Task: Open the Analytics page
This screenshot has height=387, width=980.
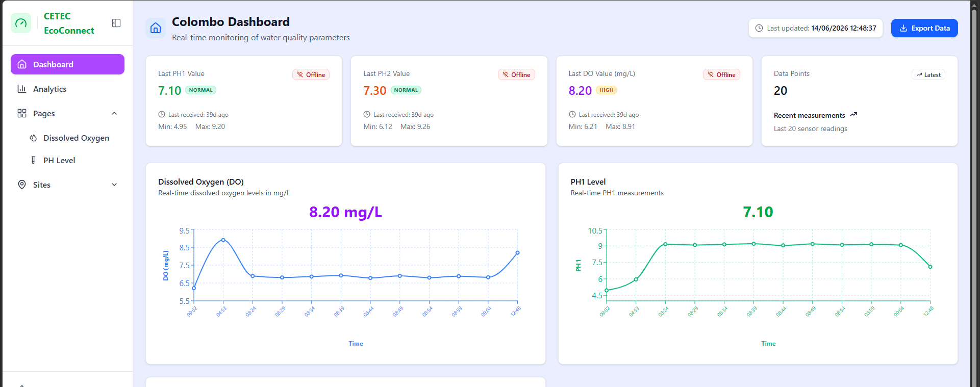Action: click(67, 89)
